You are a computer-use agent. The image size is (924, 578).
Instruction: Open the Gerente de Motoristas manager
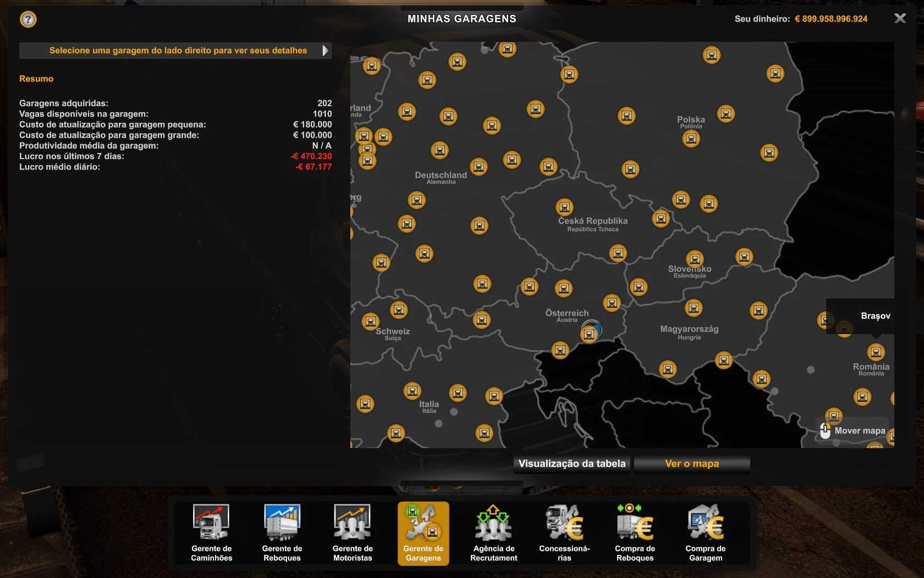point(353,532)
